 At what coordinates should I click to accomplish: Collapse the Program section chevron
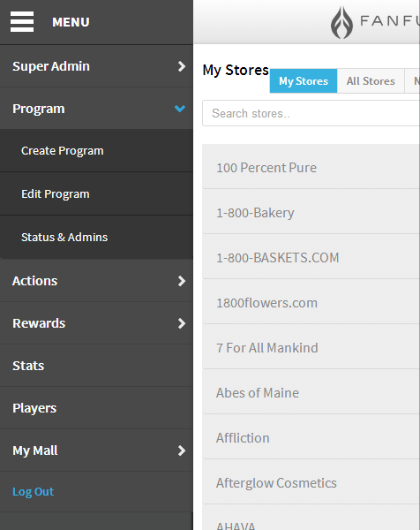click(x=180, y=109)
